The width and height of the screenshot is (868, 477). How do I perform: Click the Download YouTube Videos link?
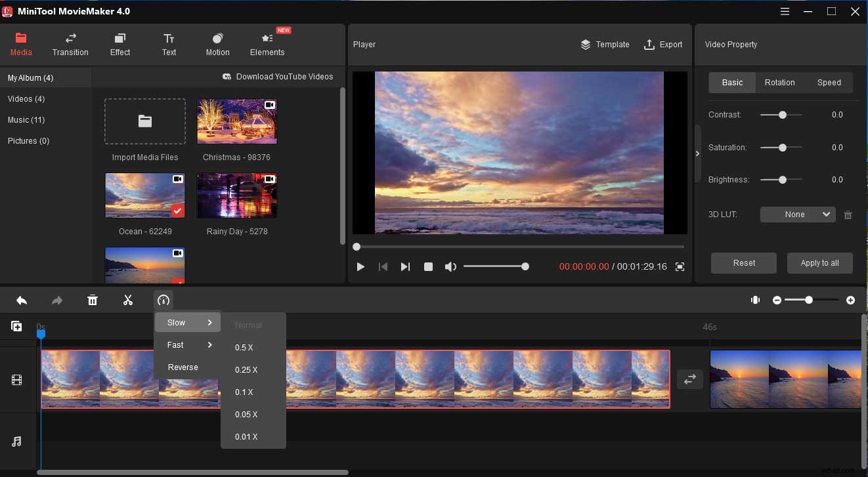click(278, 76)
